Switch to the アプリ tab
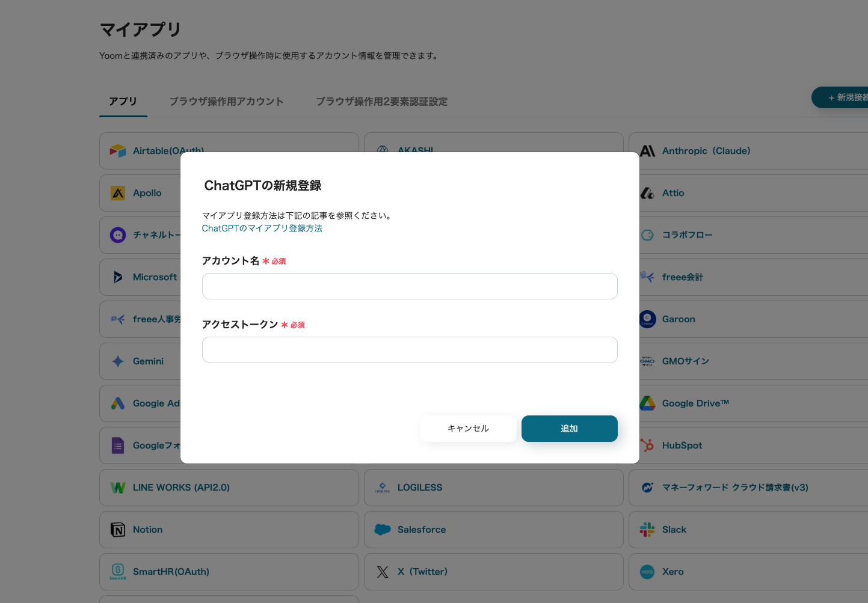This screenshot has width=868, height=603. coord(123,102)
